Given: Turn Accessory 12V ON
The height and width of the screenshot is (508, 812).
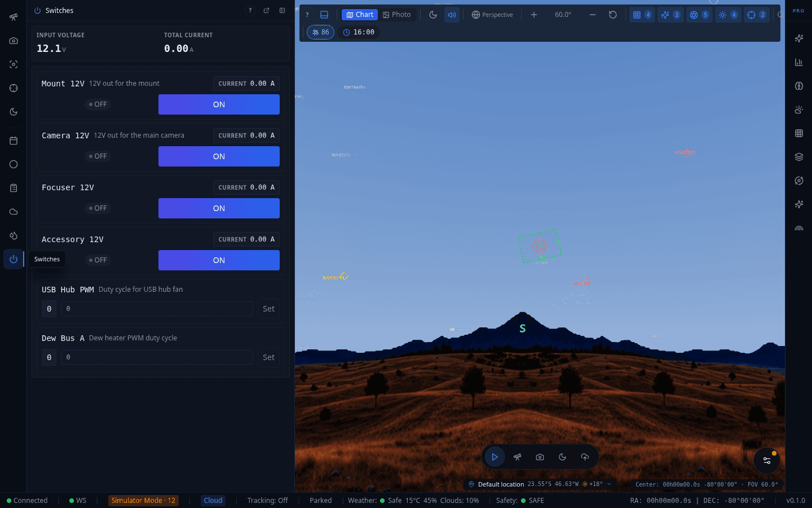Looking at the screenshot, I should pyautogui.click(x=219, y=260).
